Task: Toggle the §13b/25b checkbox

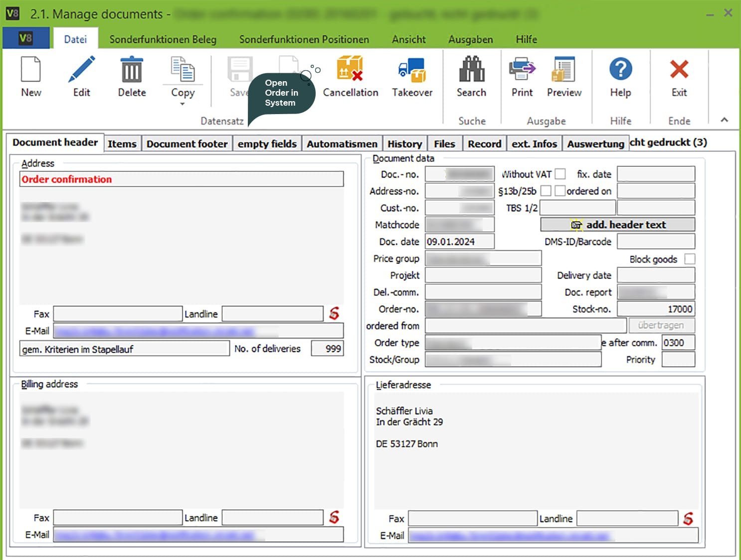Action: (546, 191)
